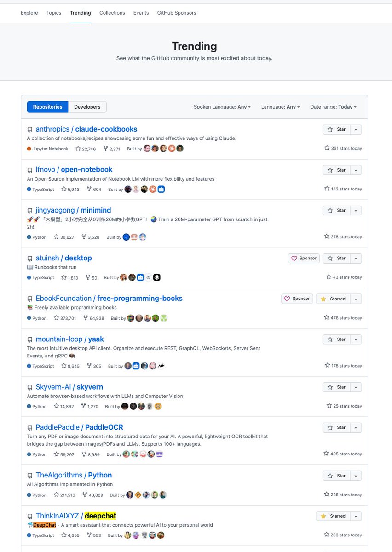
Task: Go to the Topics tab
Action: [54, 13]
